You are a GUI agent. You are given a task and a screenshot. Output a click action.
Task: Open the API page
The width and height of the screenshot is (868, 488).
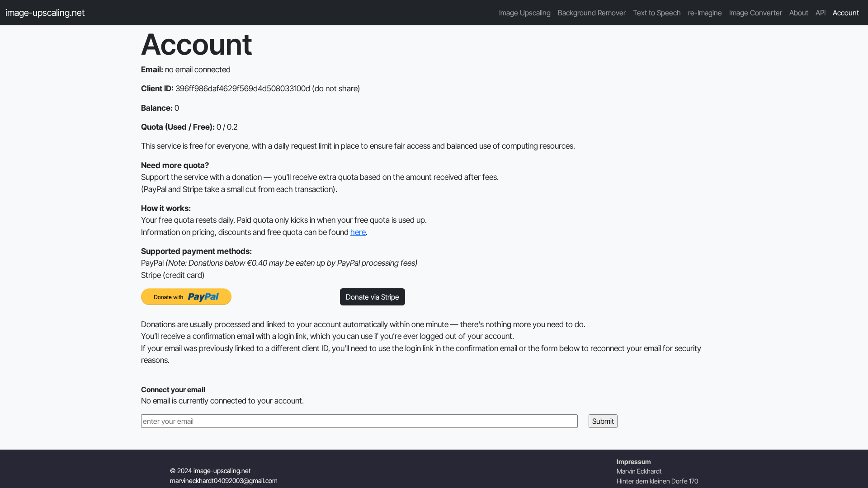click(x=820, y=13)
